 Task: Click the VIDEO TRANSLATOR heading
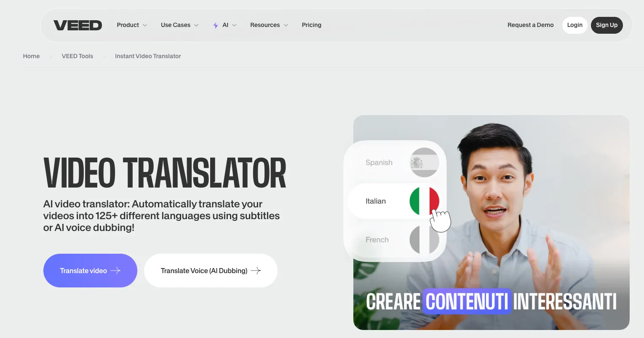(x=165, y=173)
